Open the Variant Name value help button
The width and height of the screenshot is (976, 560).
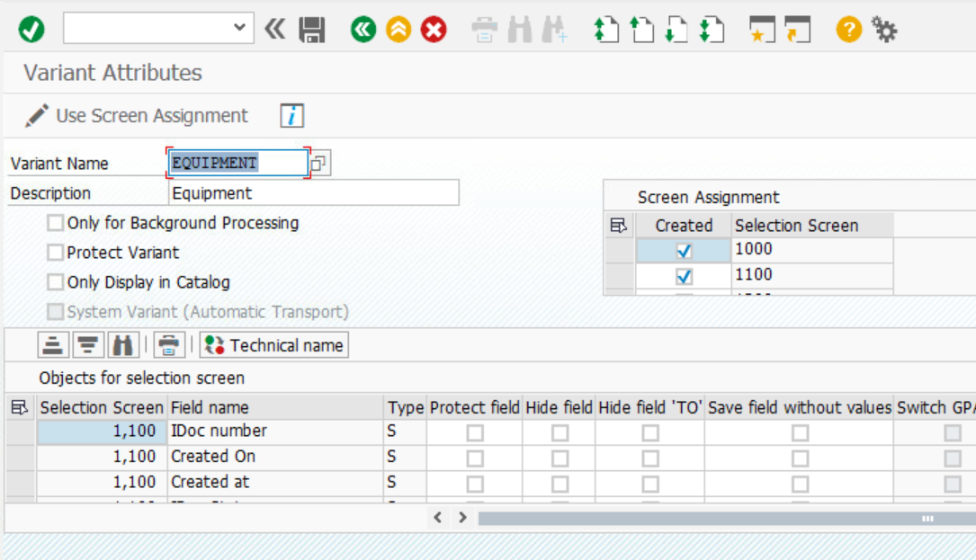(319, 163)
